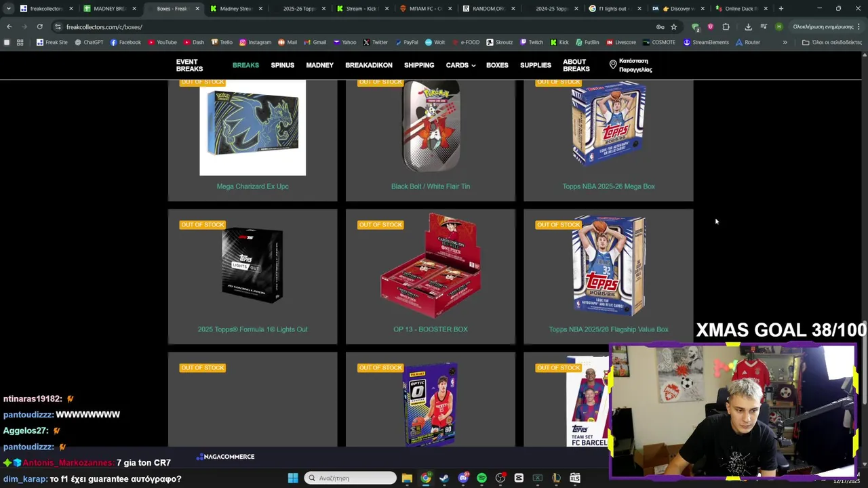Open CapCut from the taskbar
The height and width of the screenshot is (488, 868).
[519, 478]
